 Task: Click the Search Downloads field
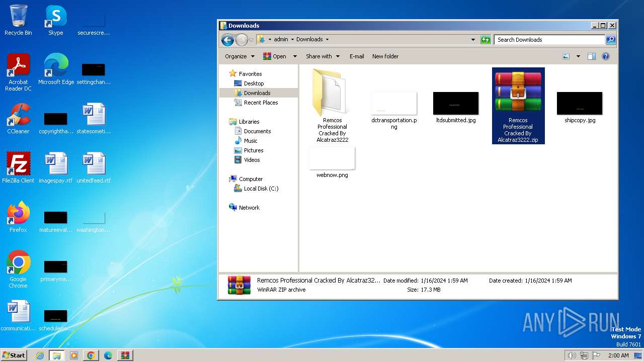[x=549, y=40]
